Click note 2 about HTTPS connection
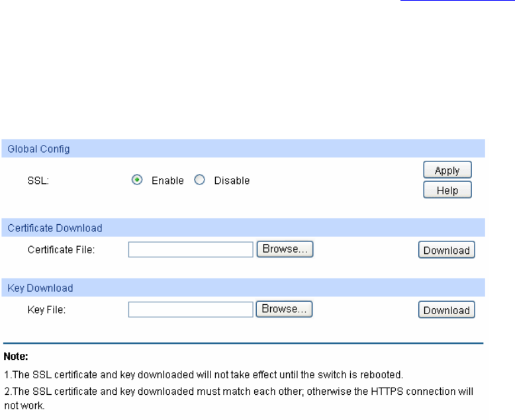This screenshot has width=515, height=420. tap(238, 398)
